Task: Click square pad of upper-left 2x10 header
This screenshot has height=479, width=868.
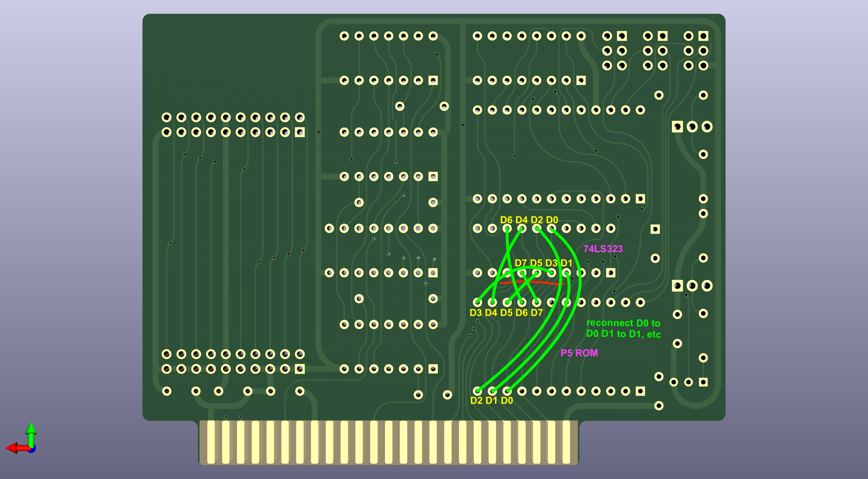Action: [x=300, y=132]
